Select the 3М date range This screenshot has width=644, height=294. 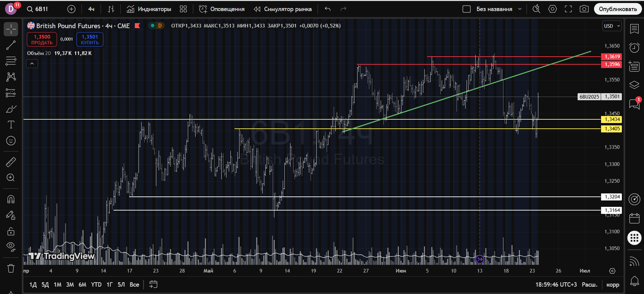pos(70,285)
